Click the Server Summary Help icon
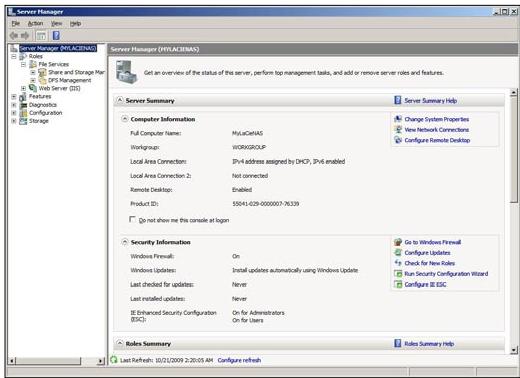520x378 pixels. [398, 100]
